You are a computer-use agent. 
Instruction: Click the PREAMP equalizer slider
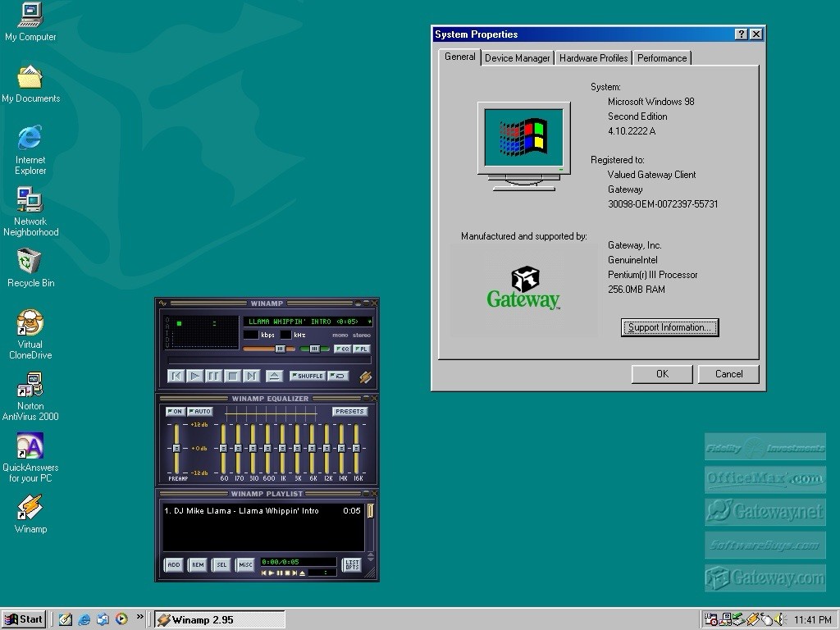[176, 449]
